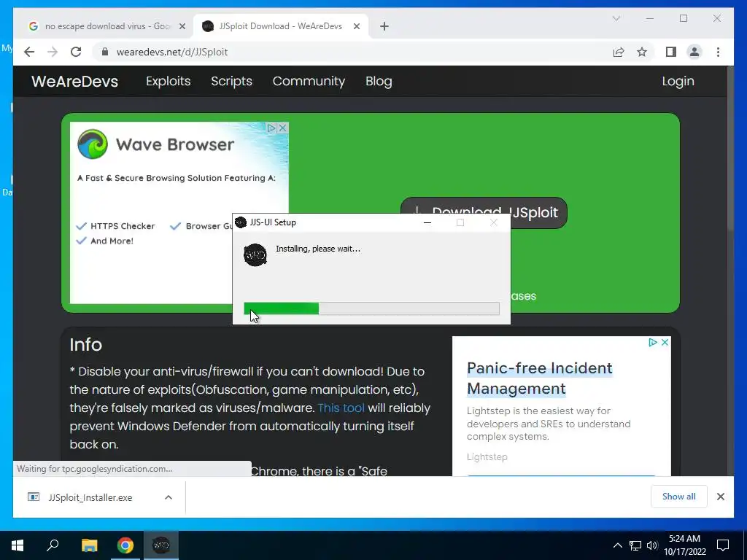Open AdChoices on Lightstep ad
Viewport: 747px width, 560px height.
pos(653,343)
